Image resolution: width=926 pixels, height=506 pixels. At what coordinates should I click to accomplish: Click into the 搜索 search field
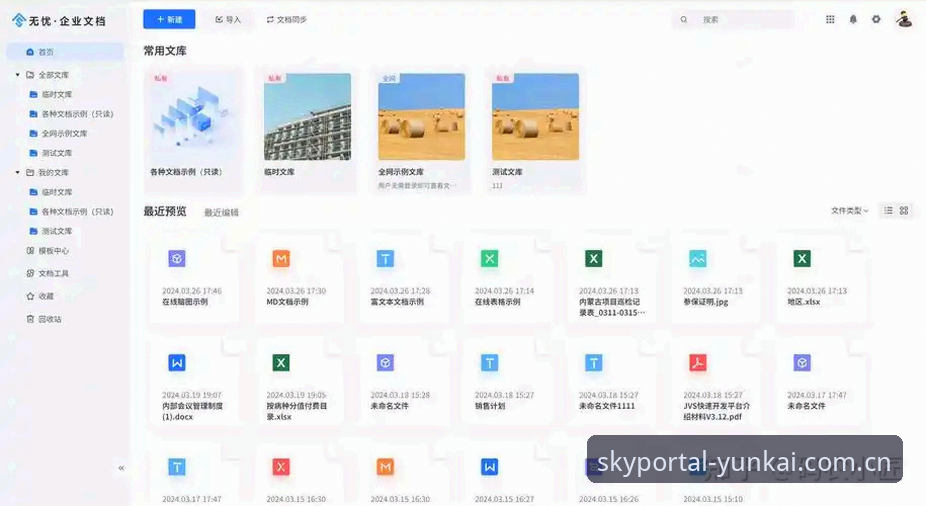coord(733,19)
